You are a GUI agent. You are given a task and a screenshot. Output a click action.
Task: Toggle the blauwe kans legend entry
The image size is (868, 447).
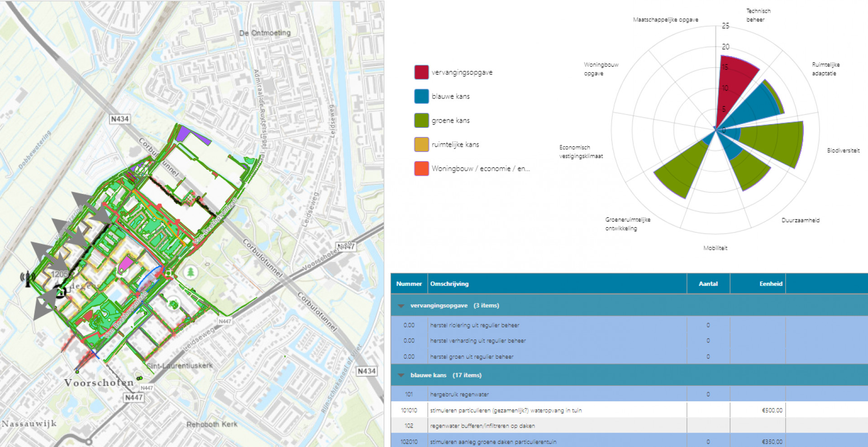pos(450,96)
